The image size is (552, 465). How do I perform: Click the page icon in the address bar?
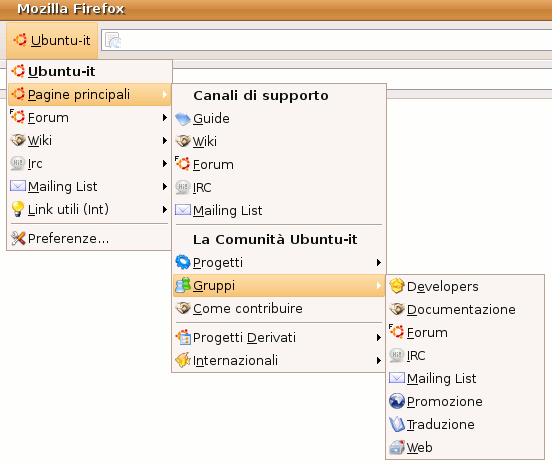113,40
